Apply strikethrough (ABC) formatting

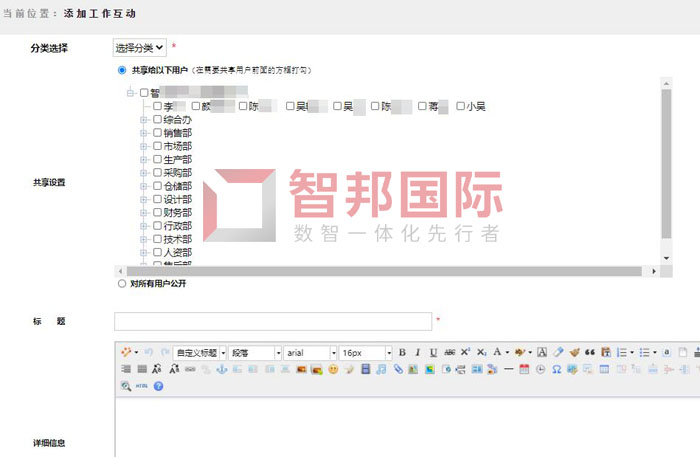click(x=450, y=353)
